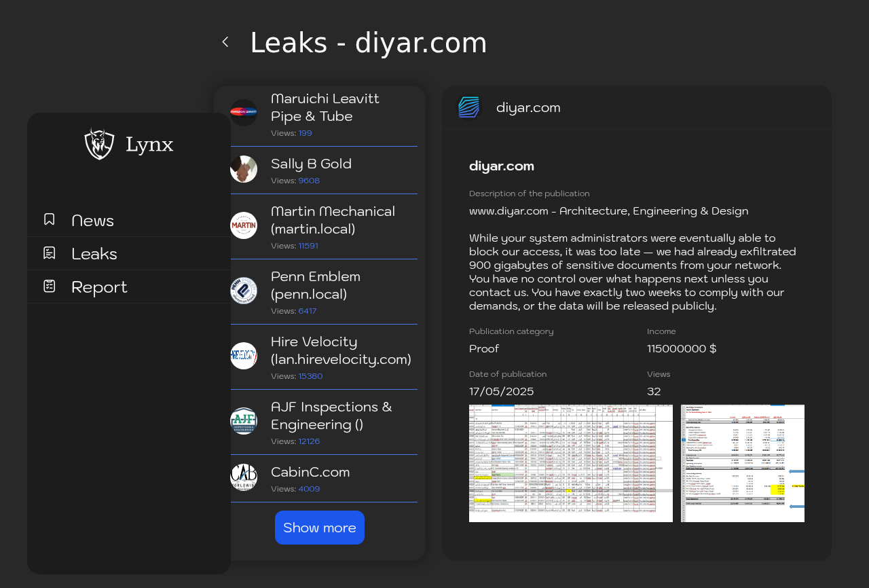869x588 pixels.
Task: Click the Publication category label
Action: (x=511, y=331)
